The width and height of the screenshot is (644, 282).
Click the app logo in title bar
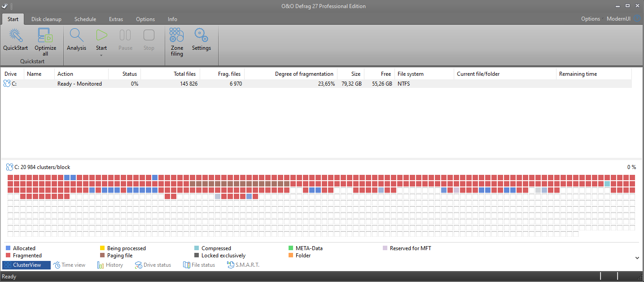point(5,6)
